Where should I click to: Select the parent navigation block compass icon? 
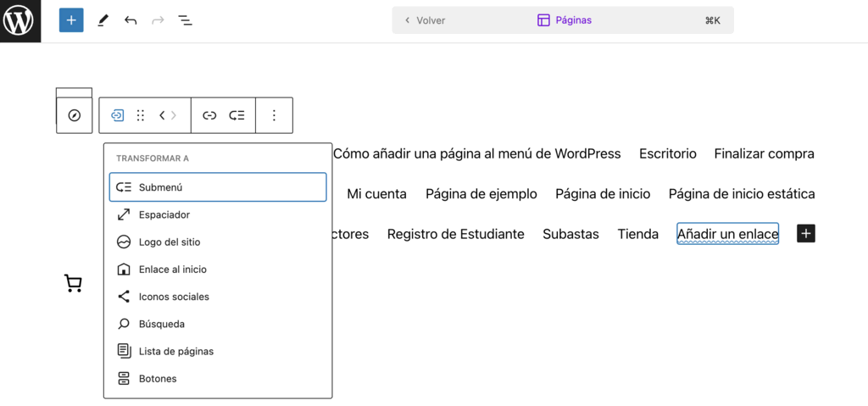pos(74,115)
